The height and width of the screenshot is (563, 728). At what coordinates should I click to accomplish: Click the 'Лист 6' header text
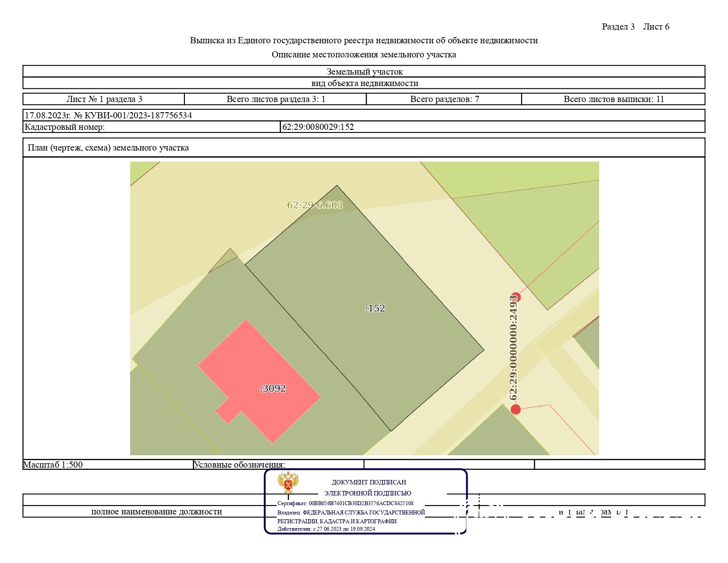pyautogui.click(x=656, y=26)
